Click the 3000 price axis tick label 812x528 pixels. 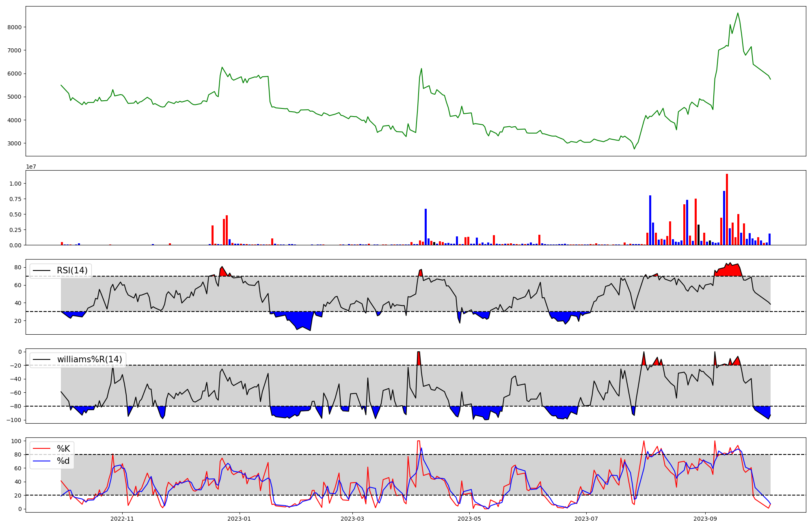point(15,143)
